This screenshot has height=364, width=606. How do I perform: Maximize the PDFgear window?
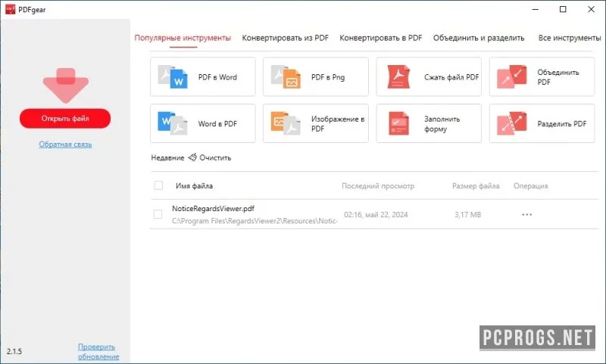tap(563, 9)
